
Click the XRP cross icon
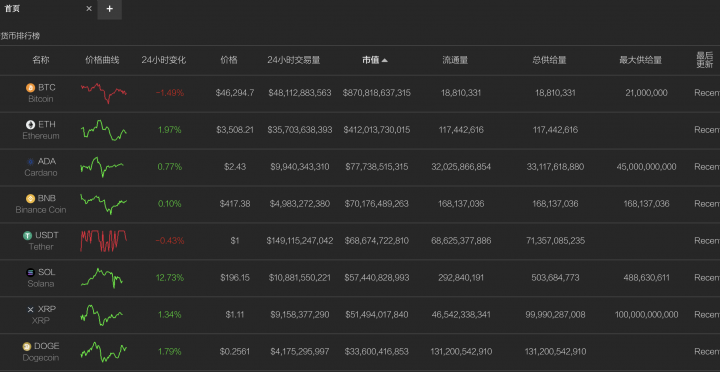click(x=31, y=310)
